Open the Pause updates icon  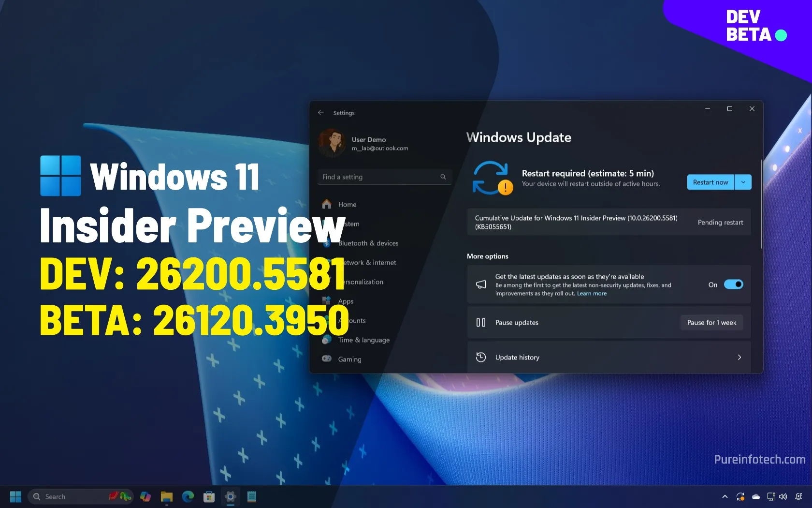click(480, 322)
